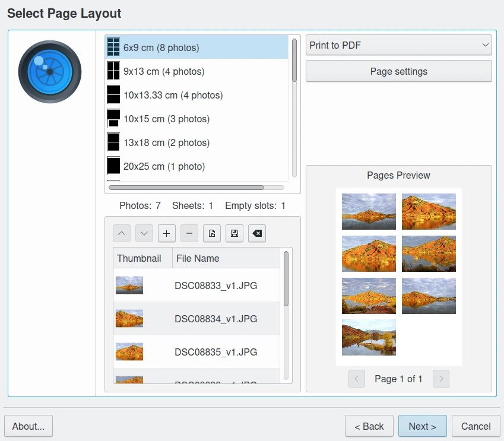
Task: Click the camera lens wizard logo
Action: [x=50, y=71]
